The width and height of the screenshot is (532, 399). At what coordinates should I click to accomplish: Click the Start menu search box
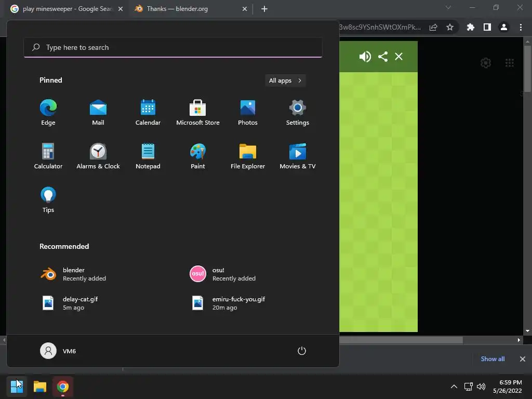point(173,47)
